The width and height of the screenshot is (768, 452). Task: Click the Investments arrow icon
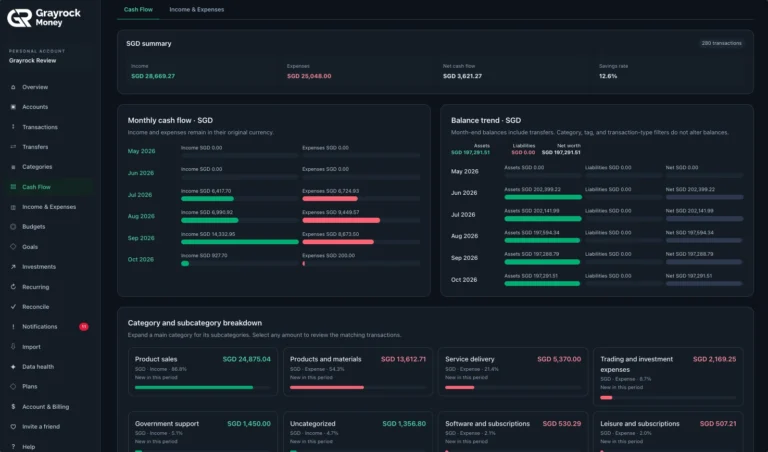click(x=13, y=267)
